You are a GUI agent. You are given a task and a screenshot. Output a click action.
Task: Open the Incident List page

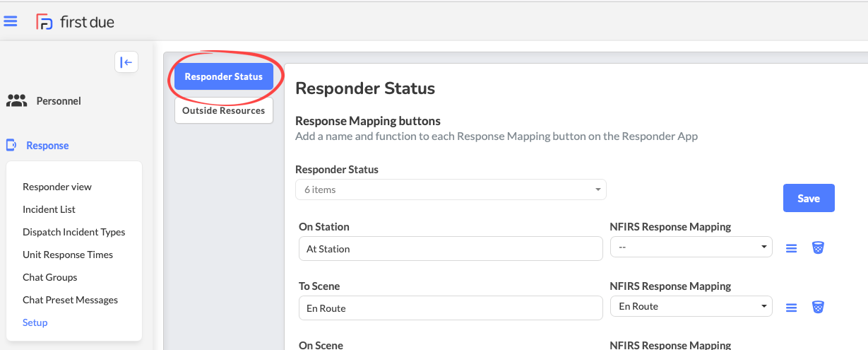coord(49,209)
